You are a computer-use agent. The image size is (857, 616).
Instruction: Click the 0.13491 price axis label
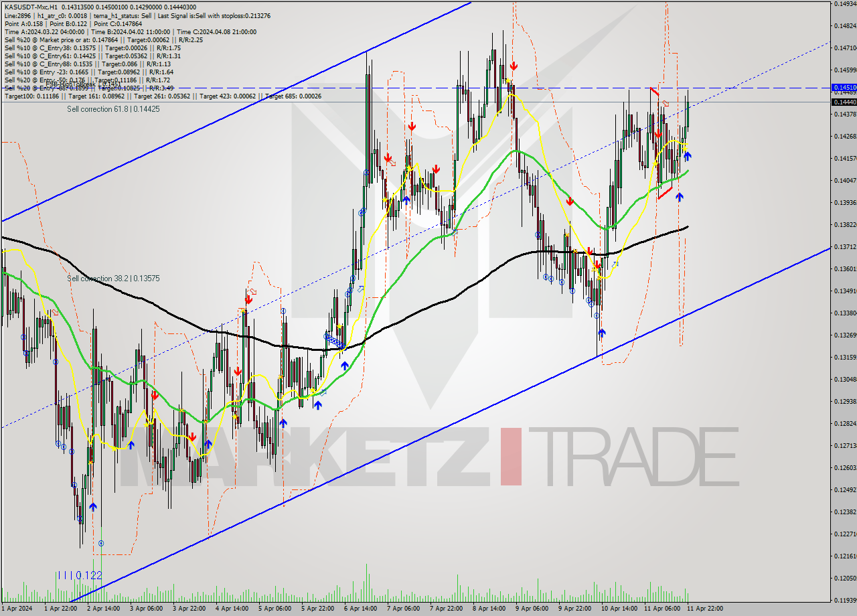click(x=844, y=291)
